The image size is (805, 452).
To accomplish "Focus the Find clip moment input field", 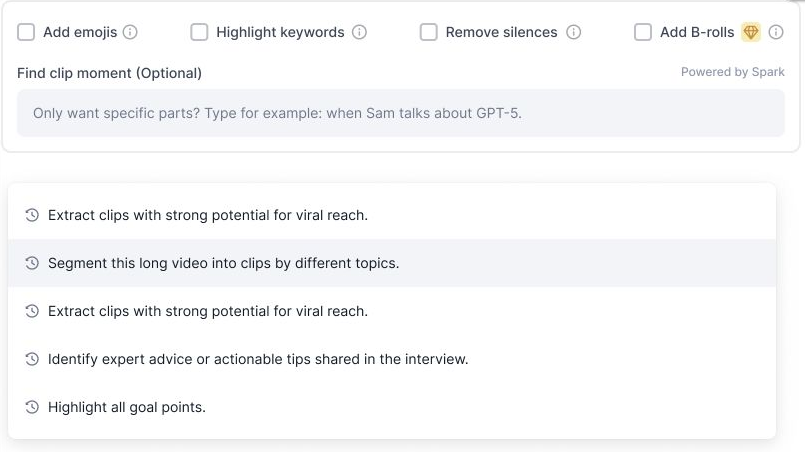I will [400, 113].
